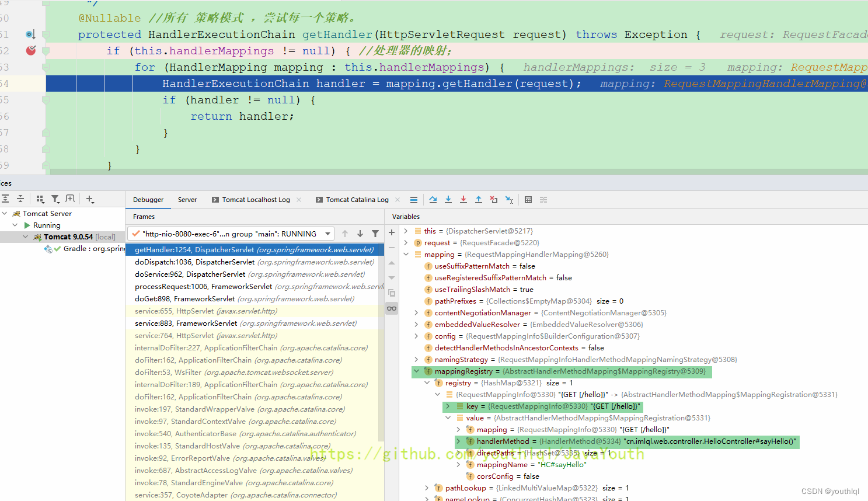Screen dimensions: 868x501
Task: Collapse Tomcat Server tree node
Action: point(5,213)
